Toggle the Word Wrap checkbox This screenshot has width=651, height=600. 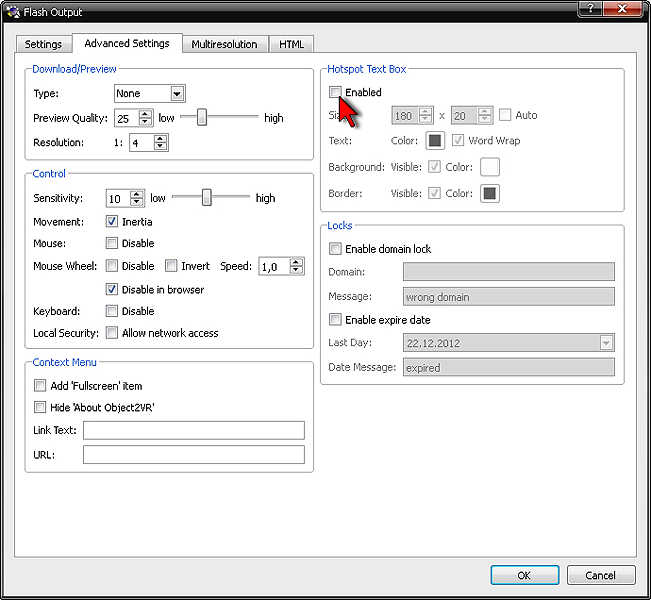[x=458, y=140]
